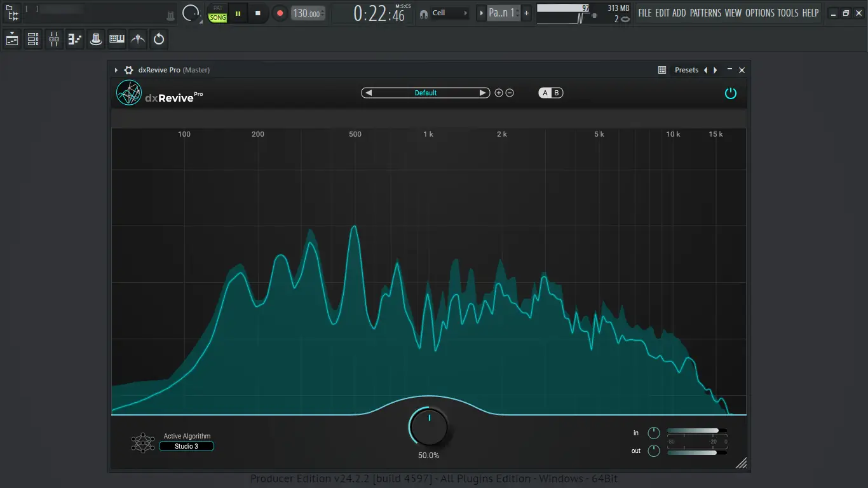
Task: Open the Cell snap dropdown
Action: (x=451, y=13)
